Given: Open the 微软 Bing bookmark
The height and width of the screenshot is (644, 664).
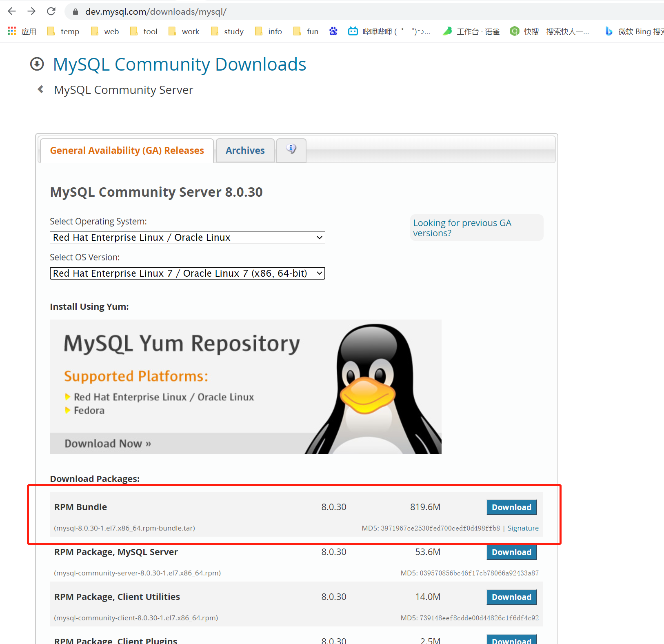Looking at the screenshot, I should (x=634, y=31).
